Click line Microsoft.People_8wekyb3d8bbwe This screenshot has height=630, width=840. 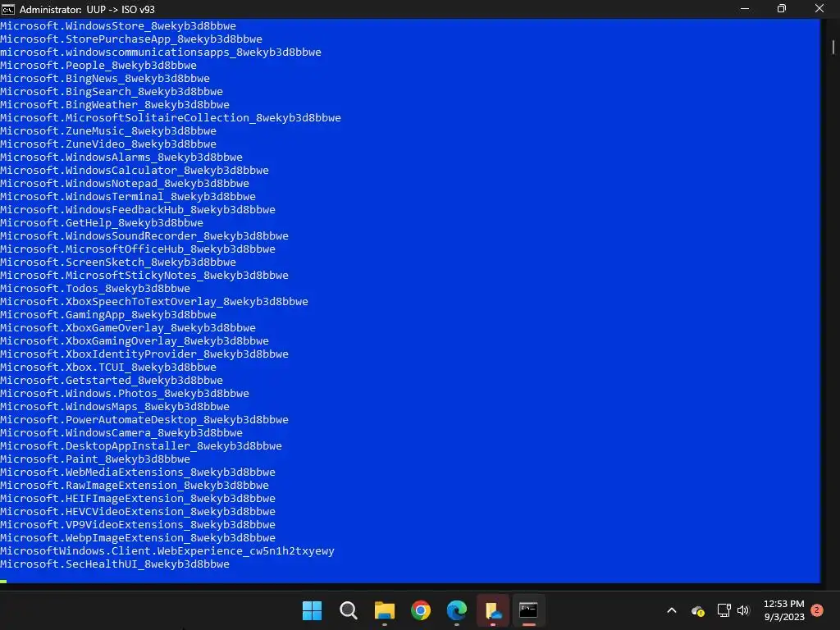98,66
